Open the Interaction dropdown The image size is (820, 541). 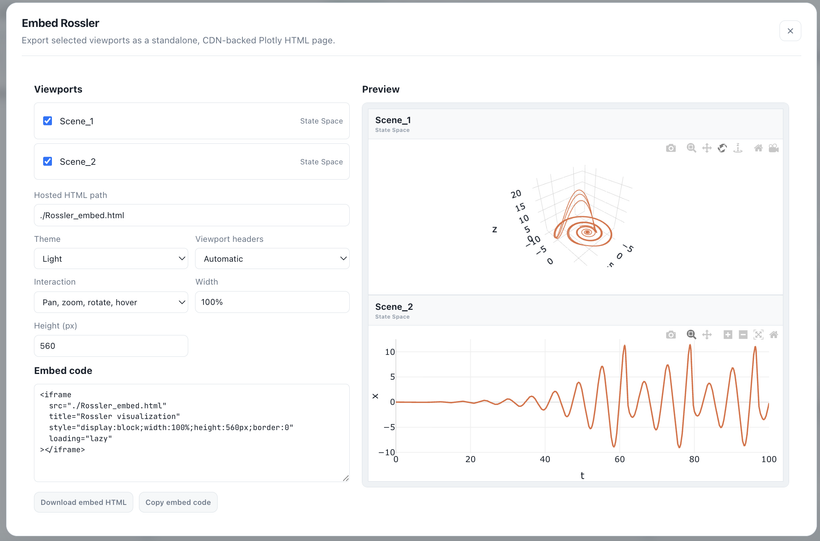click(111, 302)
